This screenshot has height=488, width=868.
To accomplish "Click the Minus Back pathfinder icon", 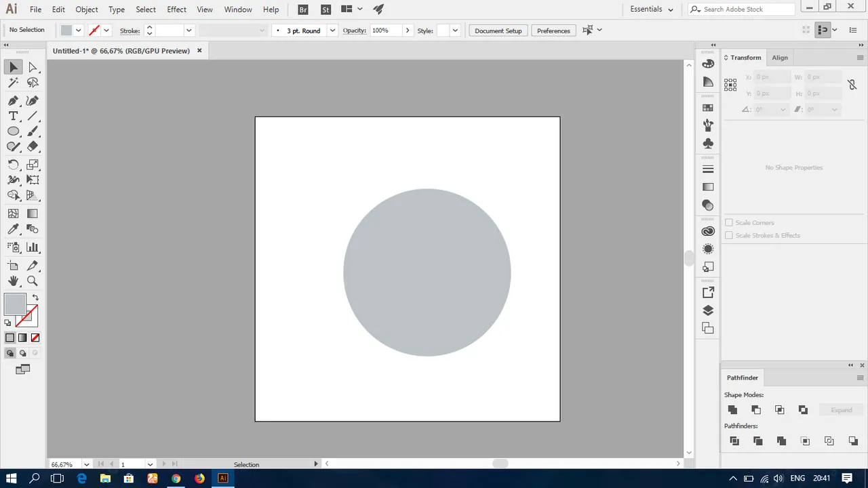I will tap(853, 441).
